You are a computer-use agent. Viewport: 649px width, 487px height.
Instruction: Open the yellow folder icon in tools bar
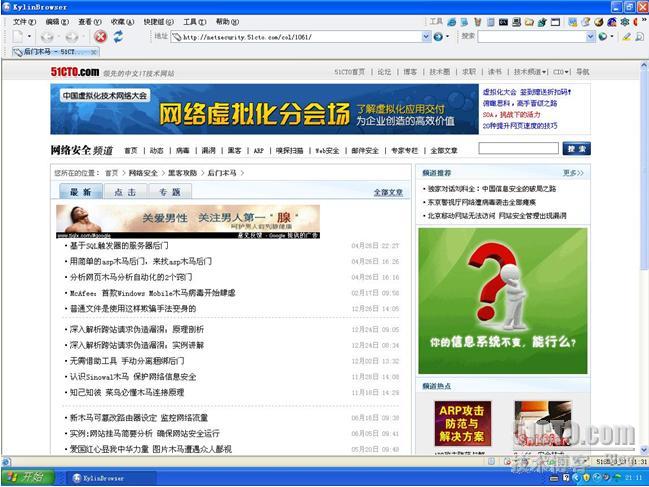tap(529, 22)
